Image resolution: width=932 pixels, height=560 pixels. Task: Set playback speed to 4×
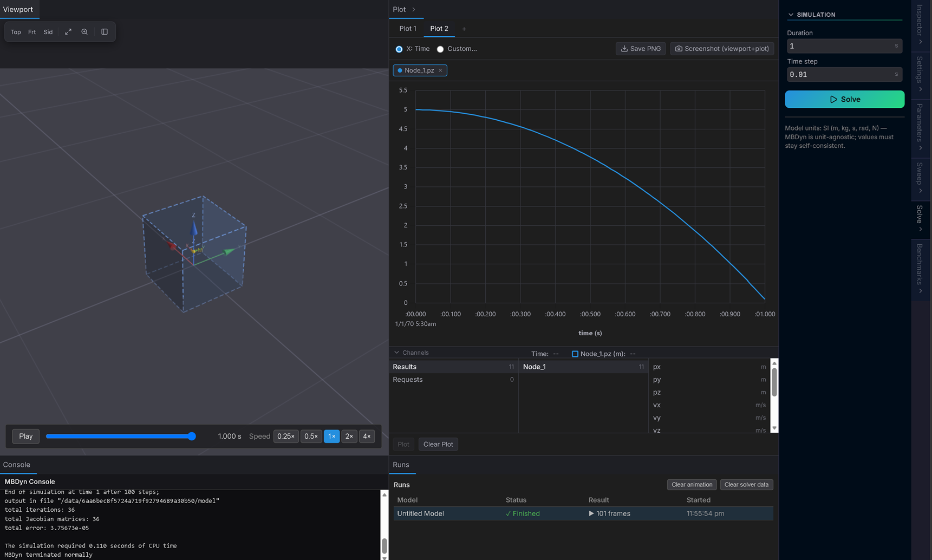[367, 436]
